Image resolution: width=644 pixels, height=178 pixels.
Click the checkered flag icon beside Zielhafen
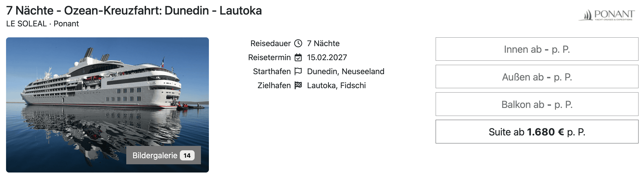click(298, 85)
